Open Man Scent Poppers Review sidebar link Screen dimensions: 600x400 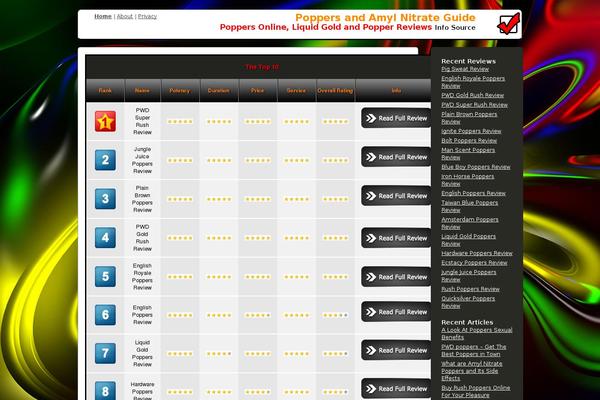tap(468, 153)
